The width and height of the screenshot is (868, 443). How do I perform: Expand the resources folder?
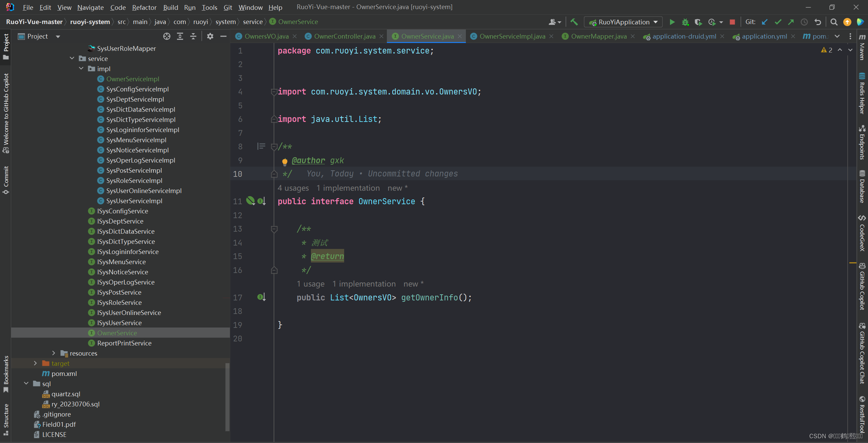54,353
